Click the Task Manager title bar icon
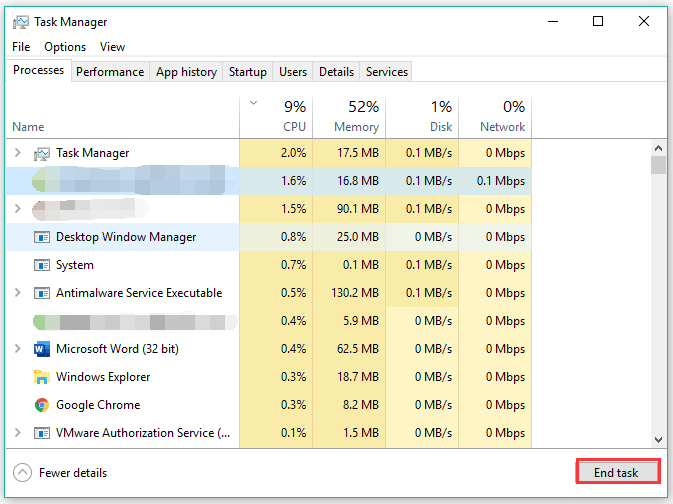673x504 pixels. click(x=21, y=22)
